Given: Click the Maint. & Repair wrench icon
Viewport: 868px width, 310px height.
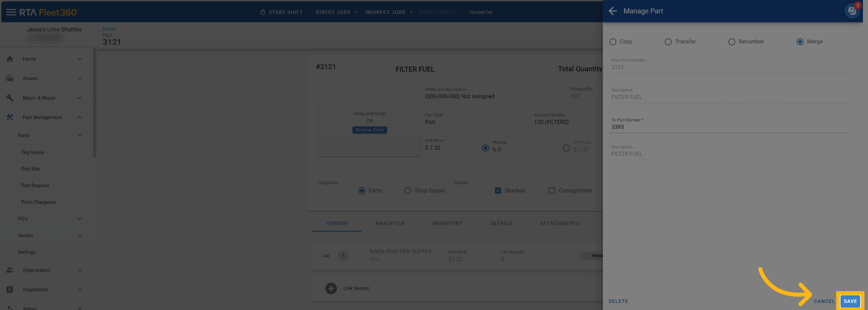Looking at the screenshot, I should 10,98.
